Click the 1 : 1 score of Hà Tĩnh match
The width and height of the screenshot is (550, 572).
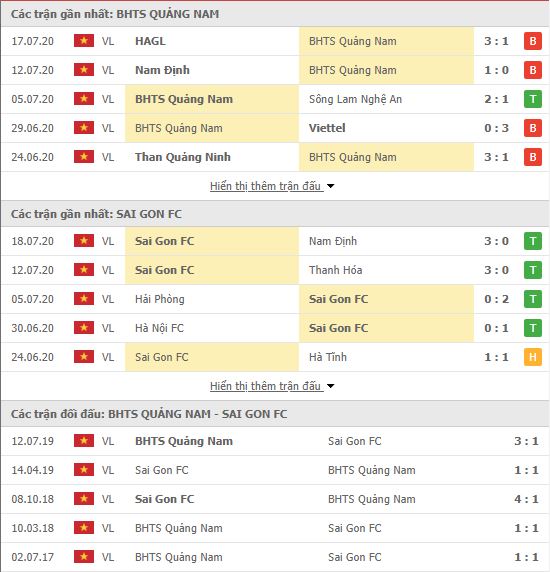point(496,357)
